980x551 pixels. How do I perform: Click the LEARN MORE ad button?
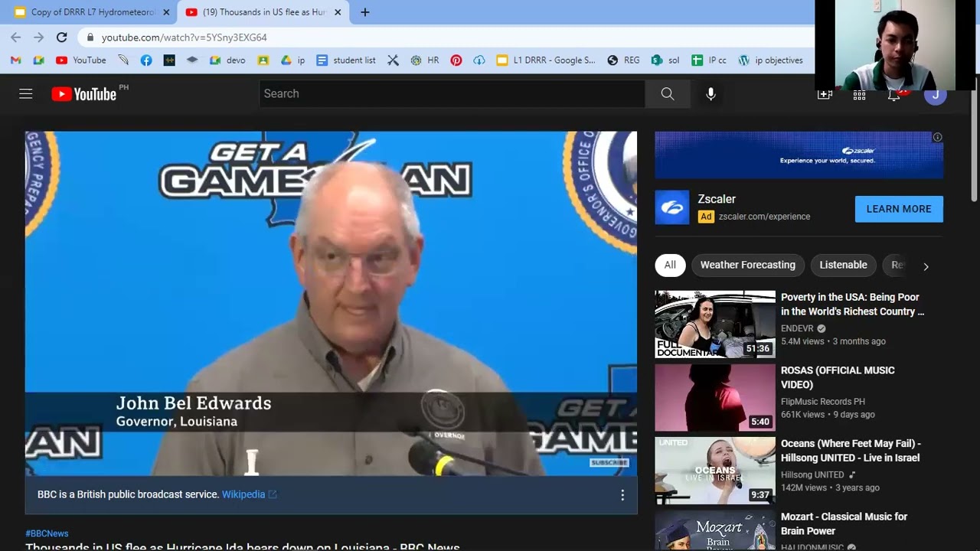coord(899,209)
